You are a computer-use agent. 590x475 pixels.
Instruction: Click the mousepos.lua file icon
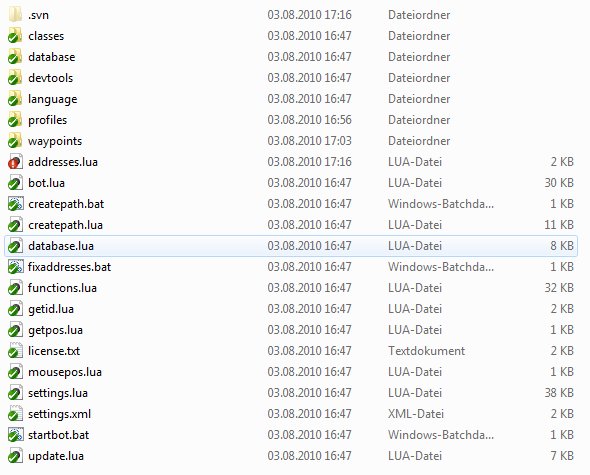click(15, 372)
